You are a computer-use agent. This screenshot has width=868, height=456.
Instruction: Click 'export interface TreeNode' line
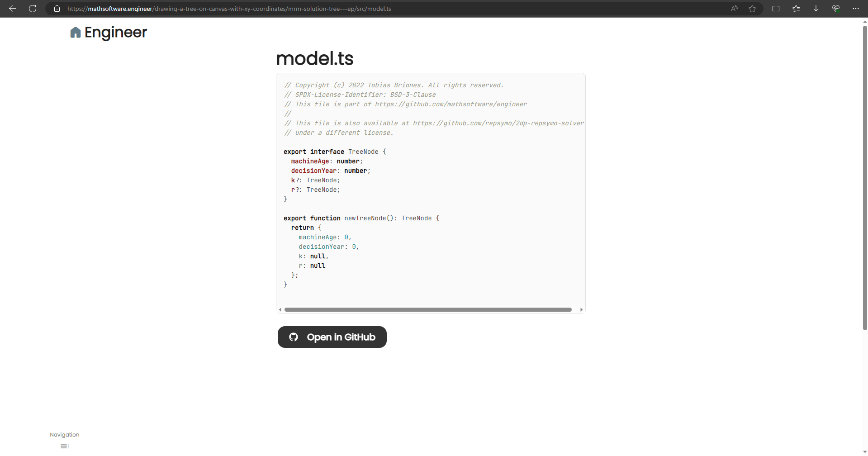335,152
